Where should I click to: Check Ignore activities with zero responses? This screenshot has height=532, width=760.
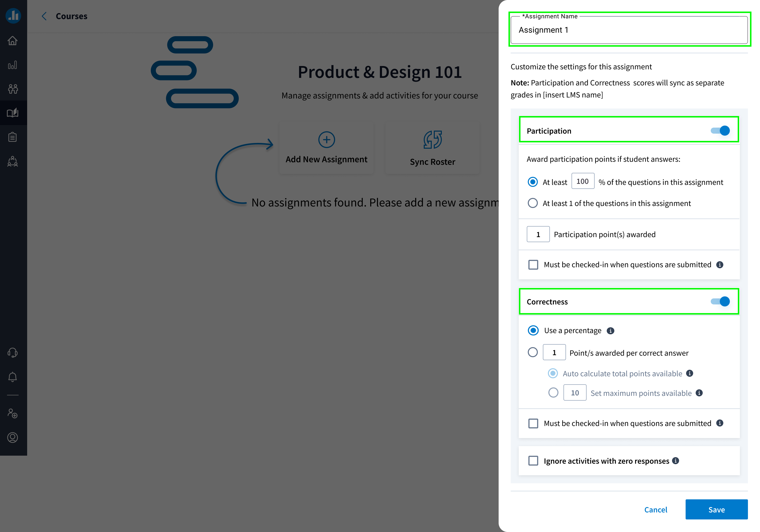pos(533,460)
